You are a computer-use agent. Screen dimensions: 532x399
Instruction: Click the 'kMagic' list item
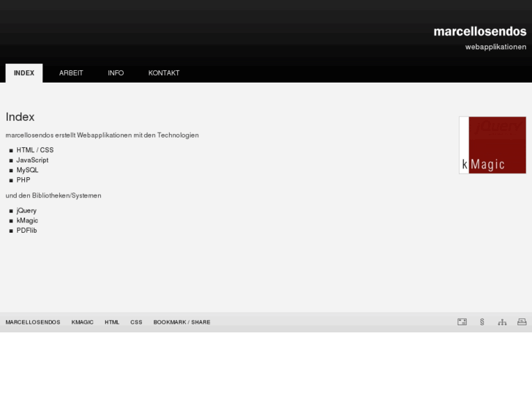(x=27, y=220)
